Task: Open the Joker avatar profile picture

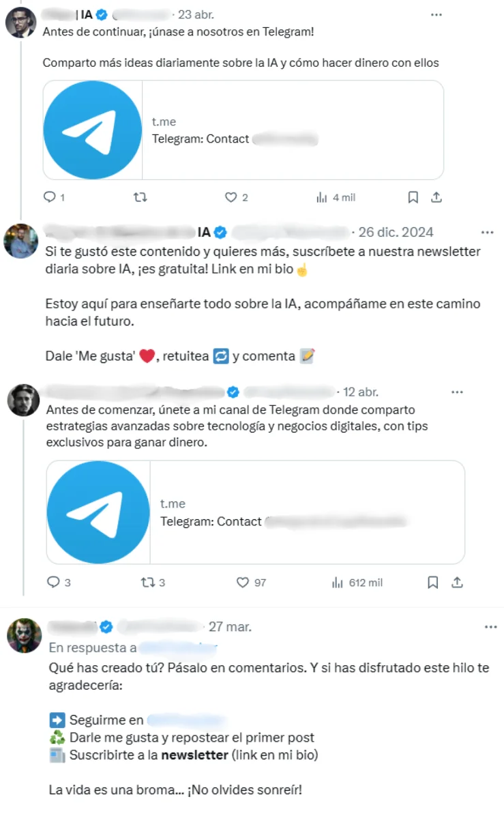Action: pos(24,635)
